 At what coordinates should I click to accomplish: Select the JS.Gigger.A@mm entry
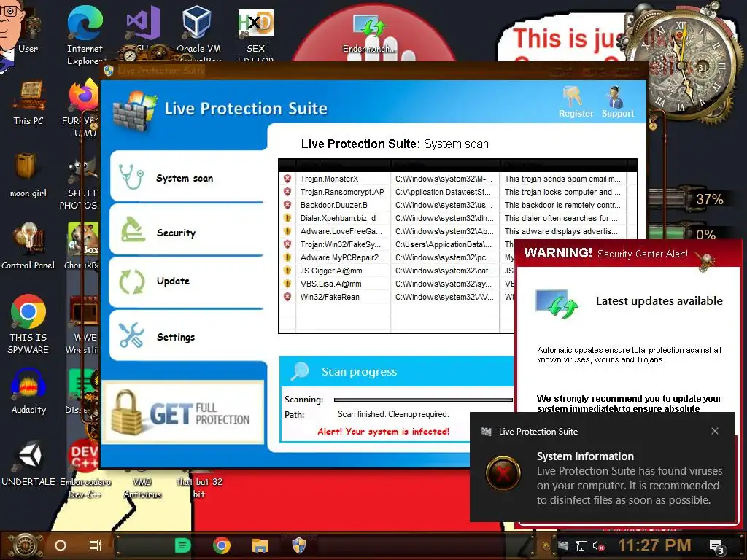point(398,271)
